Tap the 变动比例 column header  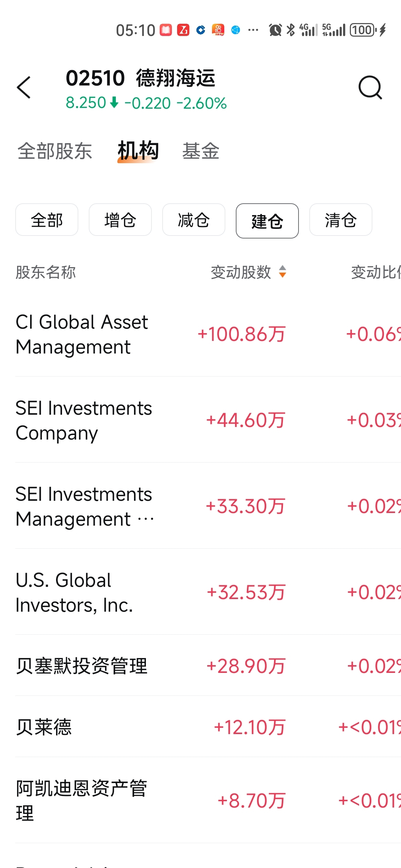tap(375, 272)
